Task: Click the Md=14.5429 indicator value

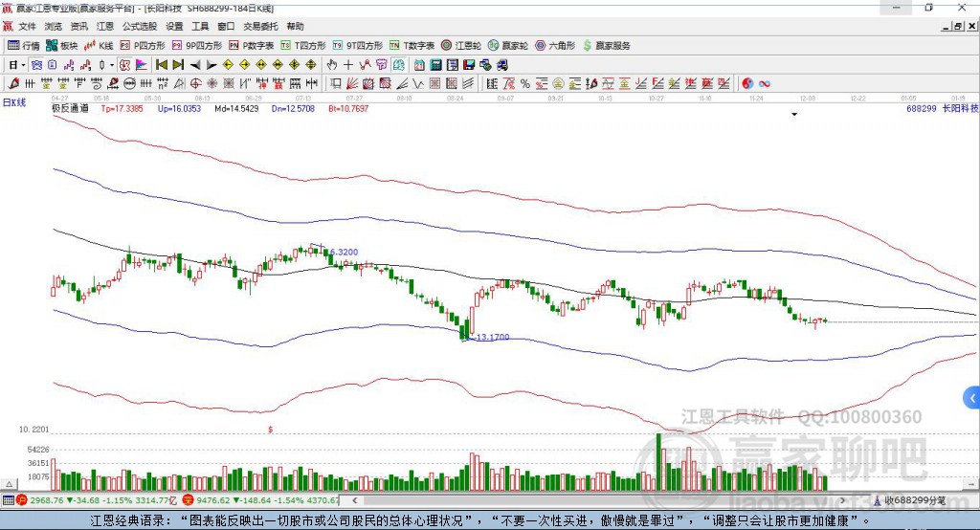Action: [236, 108]
